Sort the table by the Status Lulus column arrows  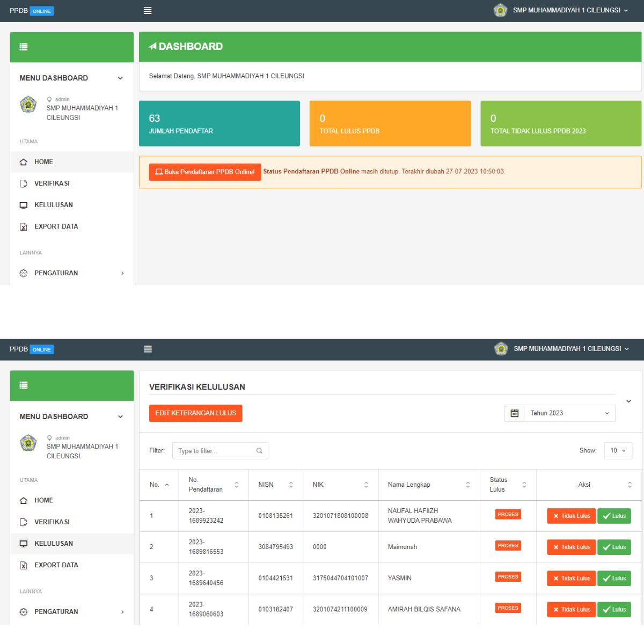tap(524, 485)
